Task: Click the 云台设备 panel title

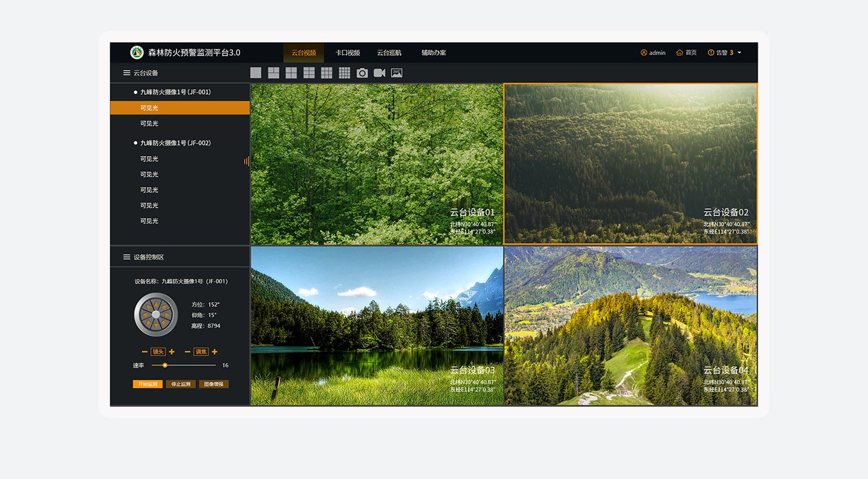Action: coord(146,73)
